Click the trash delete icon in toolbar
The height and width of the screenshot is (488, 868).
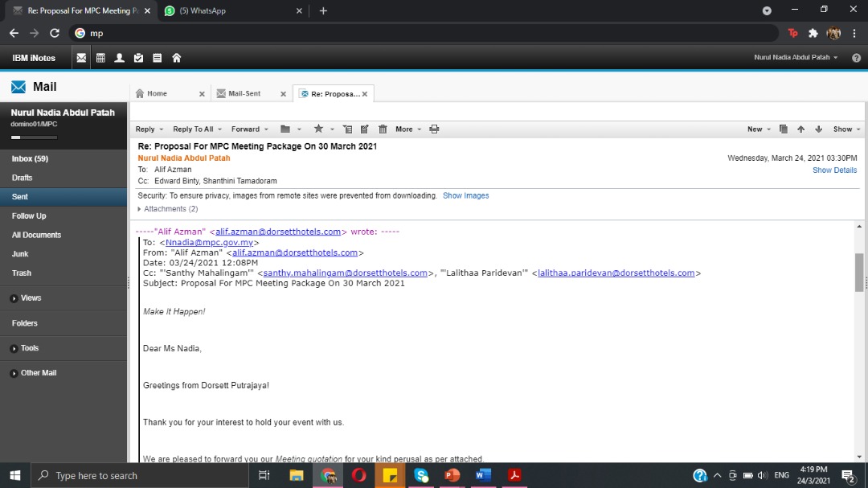(x=383, y=129)
